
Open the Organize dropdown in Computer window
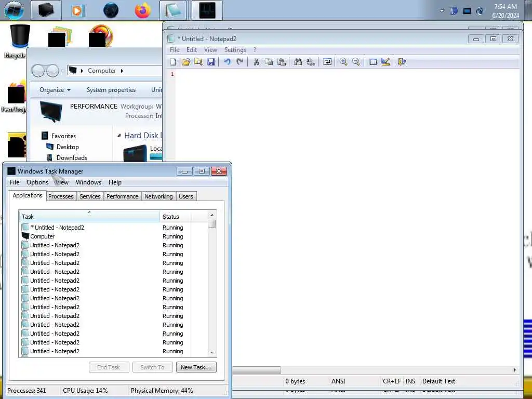[x=55, y=90]
